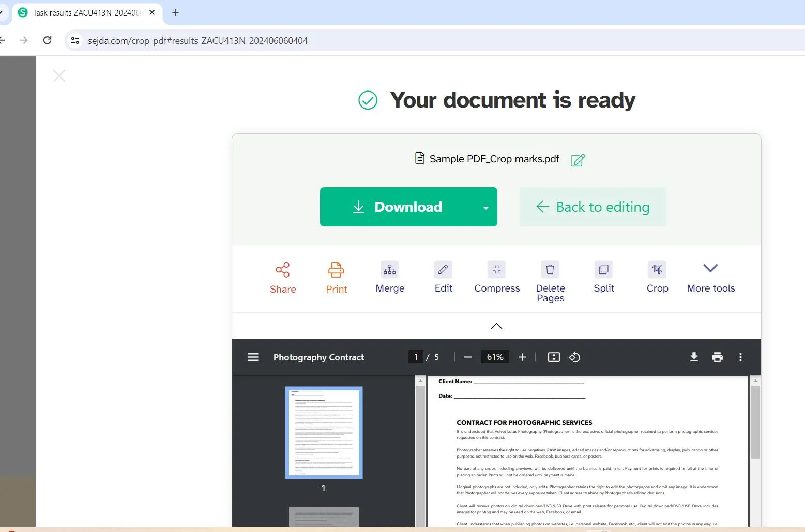Open the Merge tool

point(390,269)
